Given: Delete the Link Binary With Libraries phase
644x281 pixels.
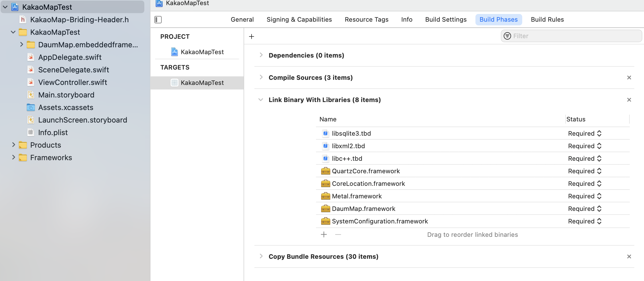Looking at the screenshot, I should click(x=629, y=100).
